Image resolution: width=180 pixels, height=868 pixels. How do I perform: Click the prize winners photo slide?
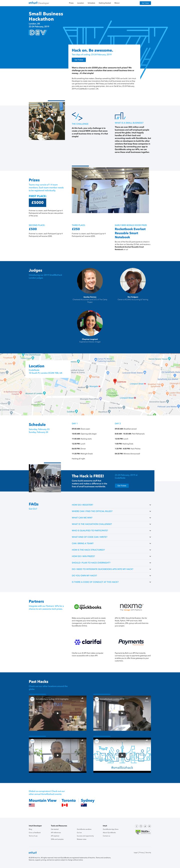coord(110,190)
